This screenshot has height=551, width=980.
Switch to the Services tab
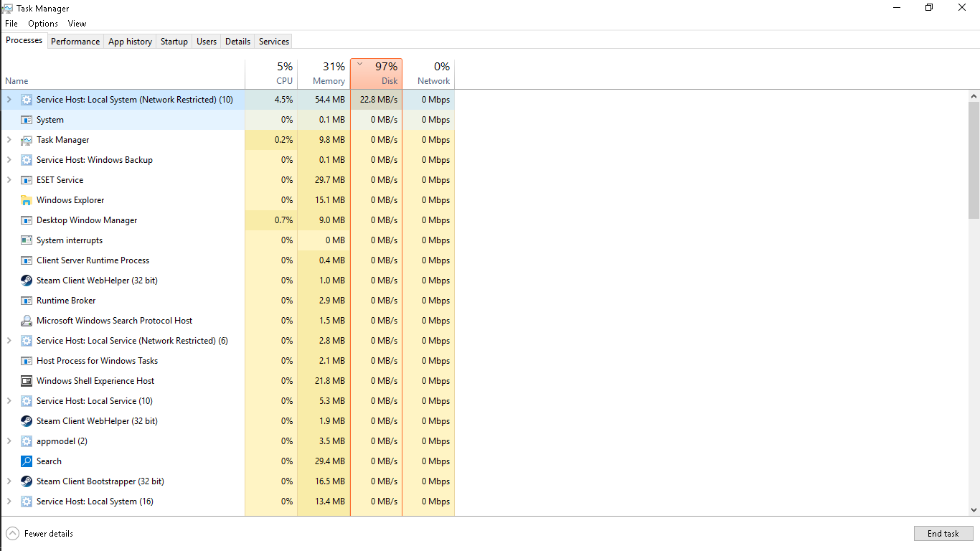(274, 42)
